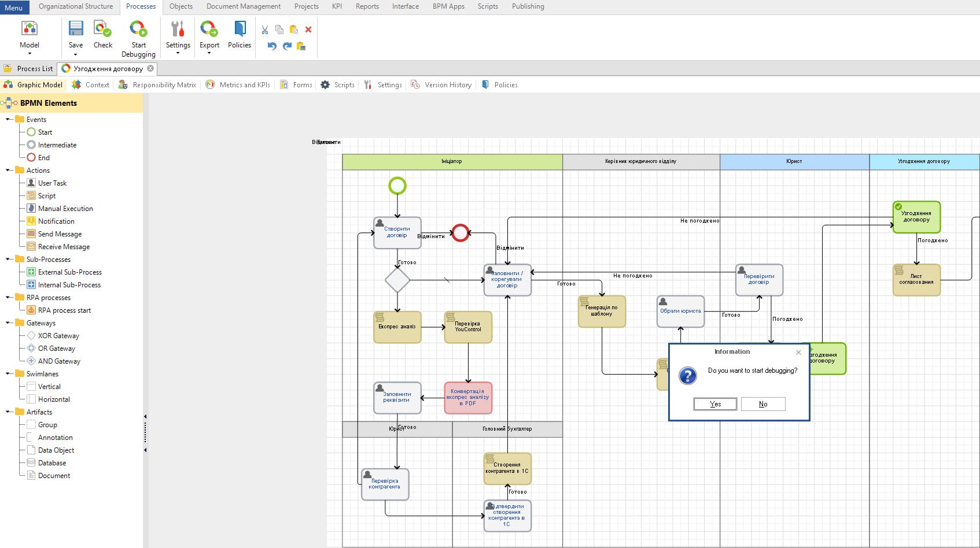This screenshot has height=548, width=980.
Task: Click the Redo arrow icon
Action: [x=287, y=46]
